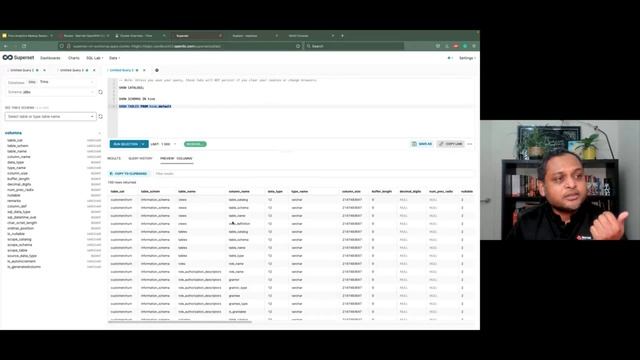Screen dimensions: 640x360
Task: Click the red browser extension icon
Action: [456, 46]
